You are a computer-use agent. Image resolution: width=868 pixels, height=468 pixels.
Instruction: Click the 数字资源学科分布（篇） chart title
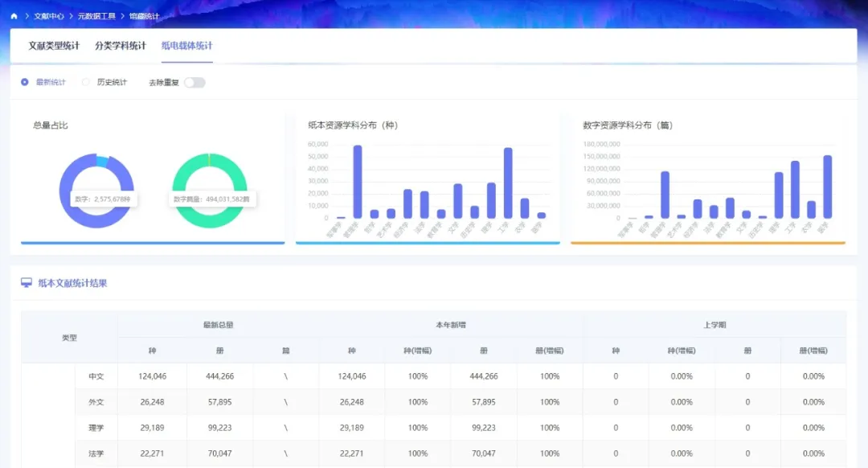628,125
